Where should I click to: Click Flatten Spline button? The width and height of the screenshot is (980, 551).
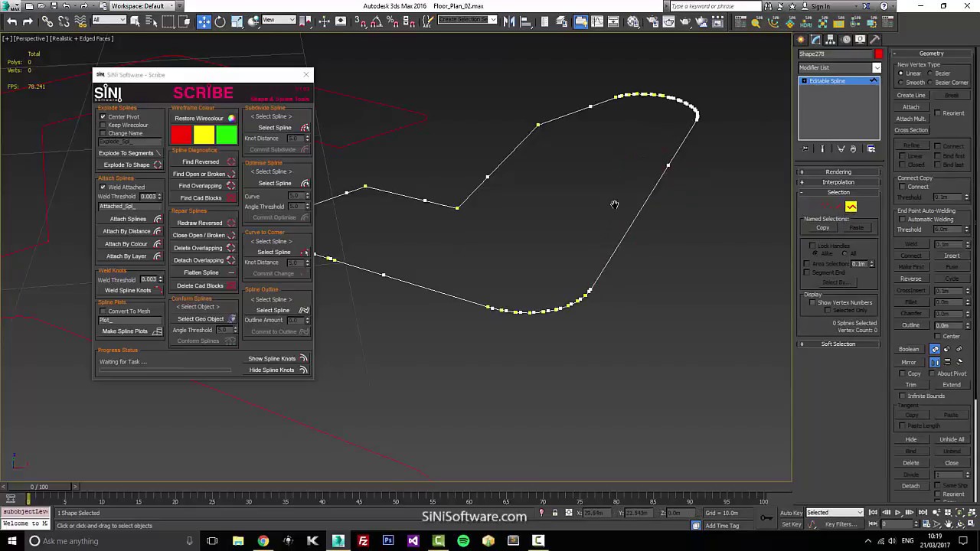click(x=201, y=272)
